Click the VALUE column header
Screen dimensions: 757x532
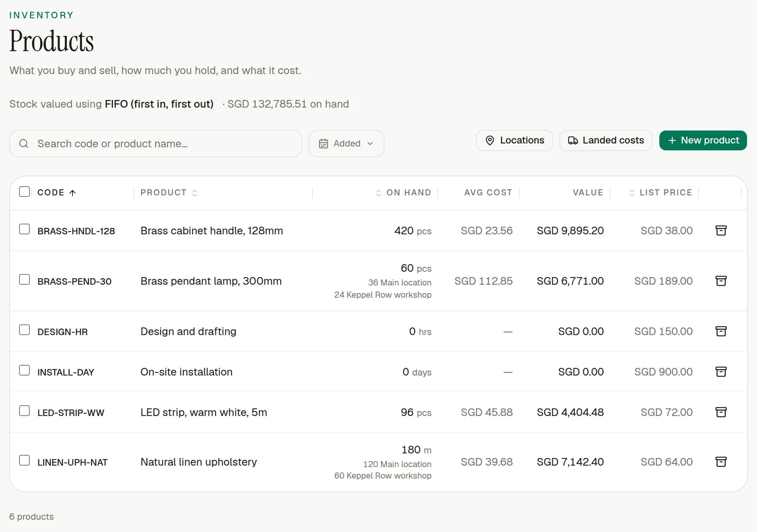click(x=588, y=193)
